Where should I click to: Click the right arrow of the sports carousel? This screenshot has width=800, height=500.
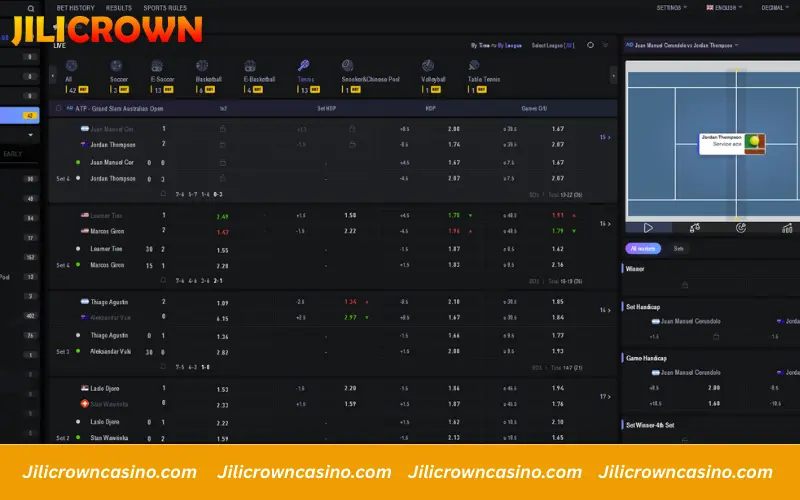[613, 76]
